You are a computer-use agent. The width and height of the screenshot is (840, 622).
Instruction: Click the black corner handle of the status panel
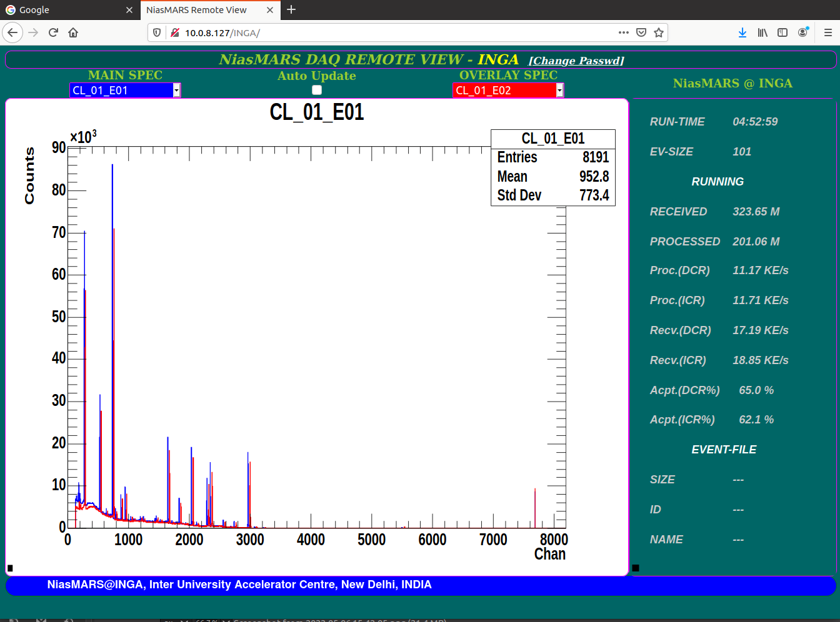click(636, 568)
